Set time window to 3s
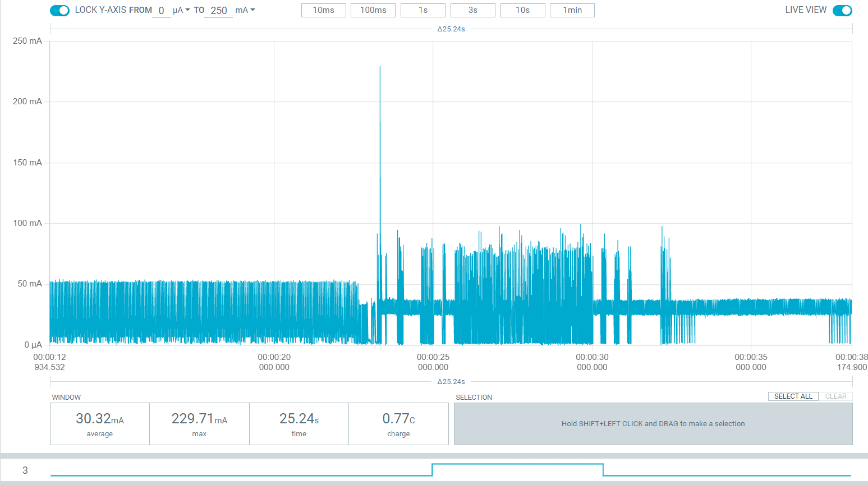The height and width of the screenshot is (485, 868). pyautogui.click(x=473, y=10)
